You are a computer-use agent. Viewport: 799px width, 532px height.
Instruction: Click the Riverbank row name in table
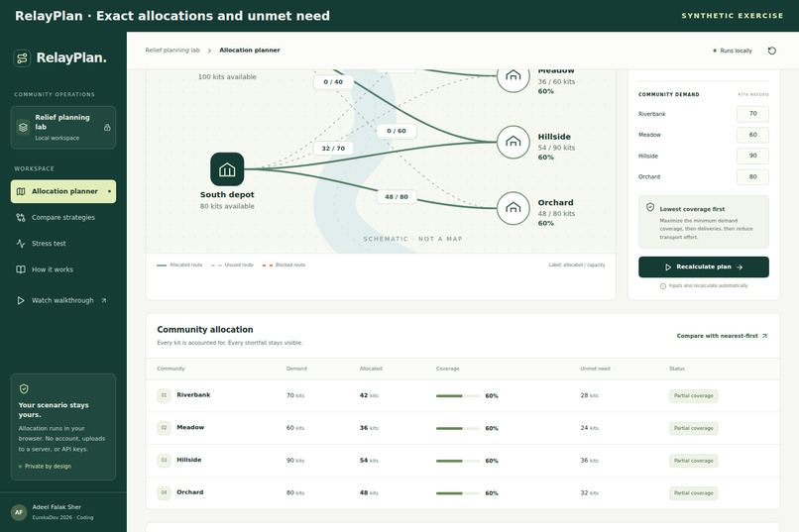pos(193,395)
